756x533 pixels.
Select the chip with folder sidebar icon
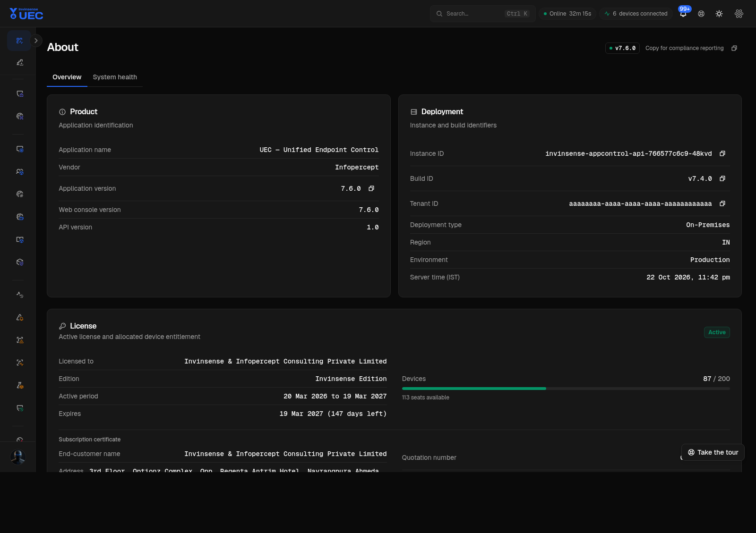(19, 217)
